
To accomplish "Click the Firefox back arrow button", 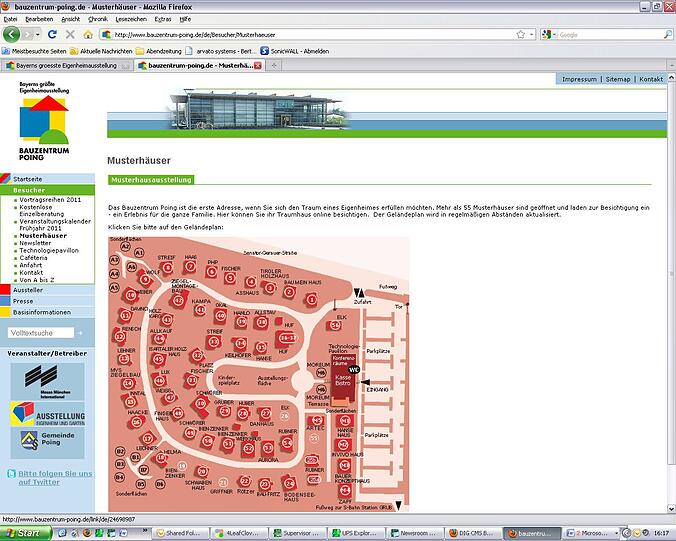I will 11,34.
